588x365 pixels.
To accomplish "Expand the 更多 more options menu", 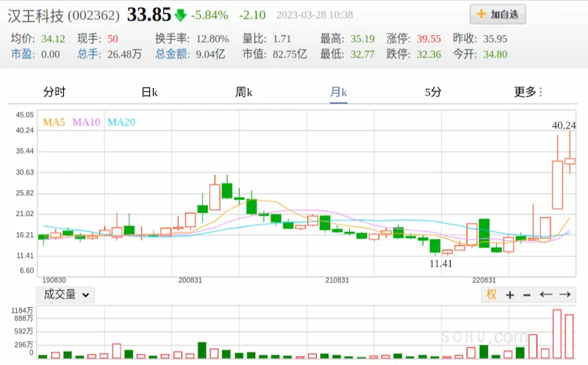I will (x=528, y=92).
